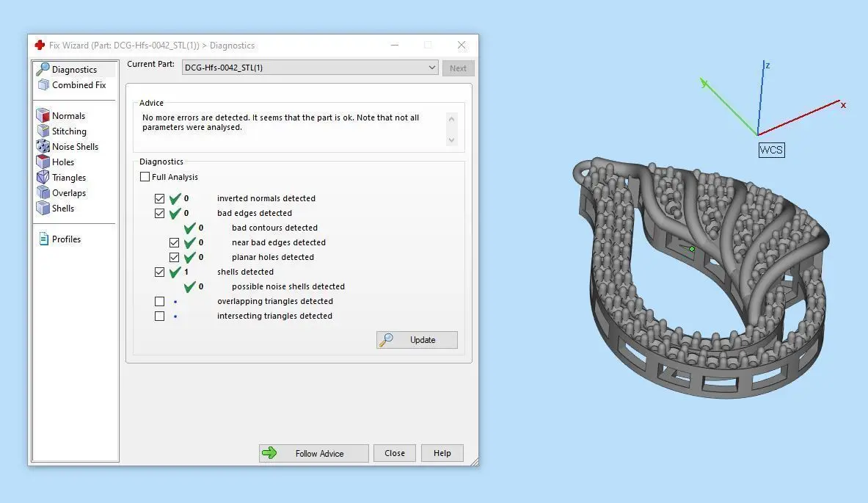This screenshot has width=868, height=503.
Task: Click the 'bad contours detected' text
Action: tap(274, 228)
